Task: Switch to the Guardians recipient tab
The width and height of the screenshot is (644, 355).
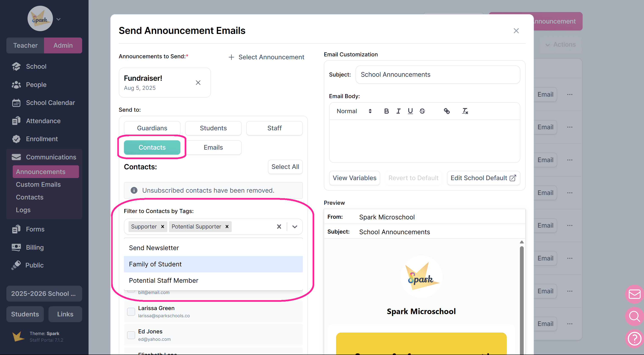Action: 152,128
